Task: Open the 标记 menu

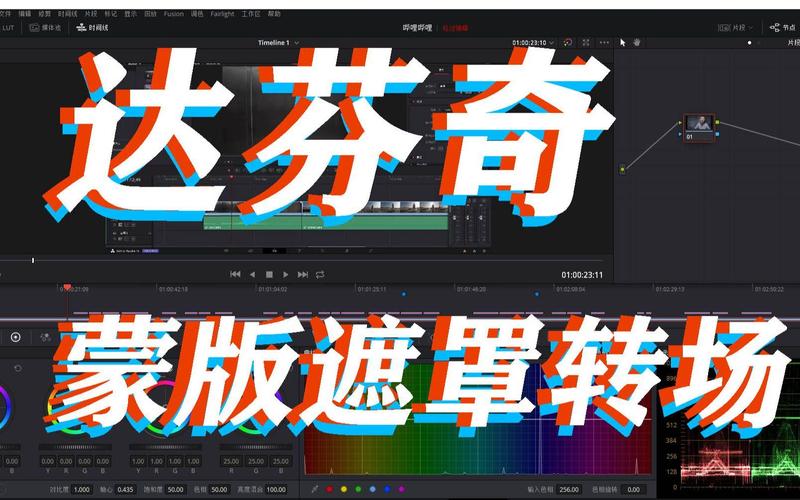Action: pos(110,14)
